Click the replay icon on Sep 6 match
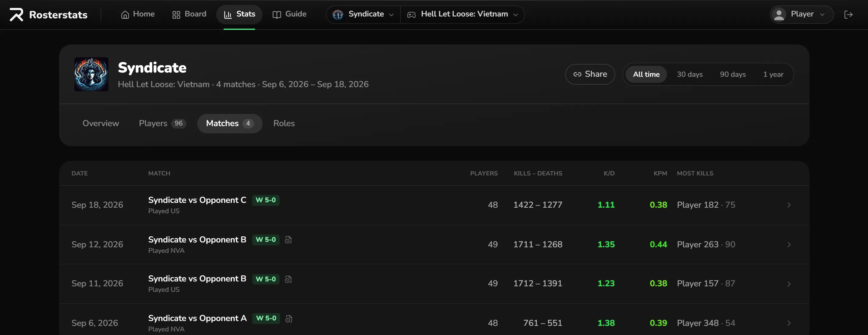868x335 pixels. [x=289, y=319]
